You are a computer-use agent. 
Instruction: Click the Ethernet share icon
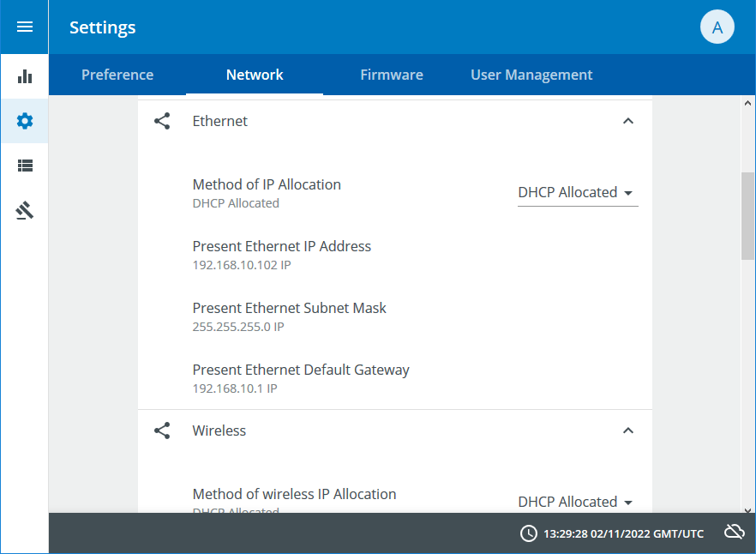[x=162, y=121]
